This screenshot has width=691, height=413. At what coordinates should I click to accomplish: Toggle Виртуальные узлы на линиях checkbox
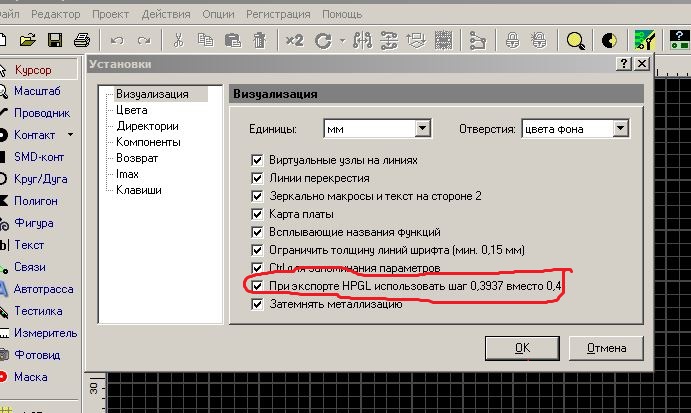coord(257,160)
